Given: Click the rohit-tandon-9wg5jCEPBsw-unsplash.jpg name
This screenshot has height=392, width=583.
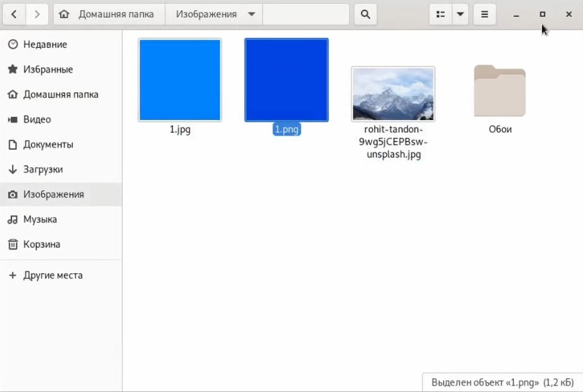Looking at the screenshot, I should pyautogui.click(x=393, y=142).
